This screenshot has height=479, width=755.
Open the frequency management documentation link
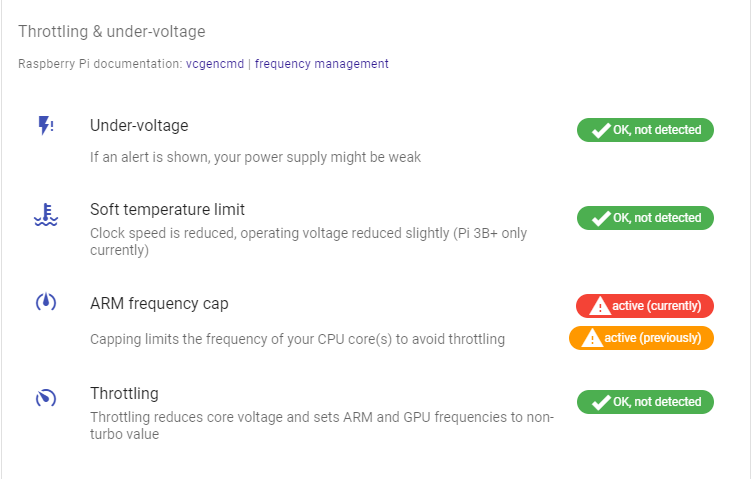[322, 64]
